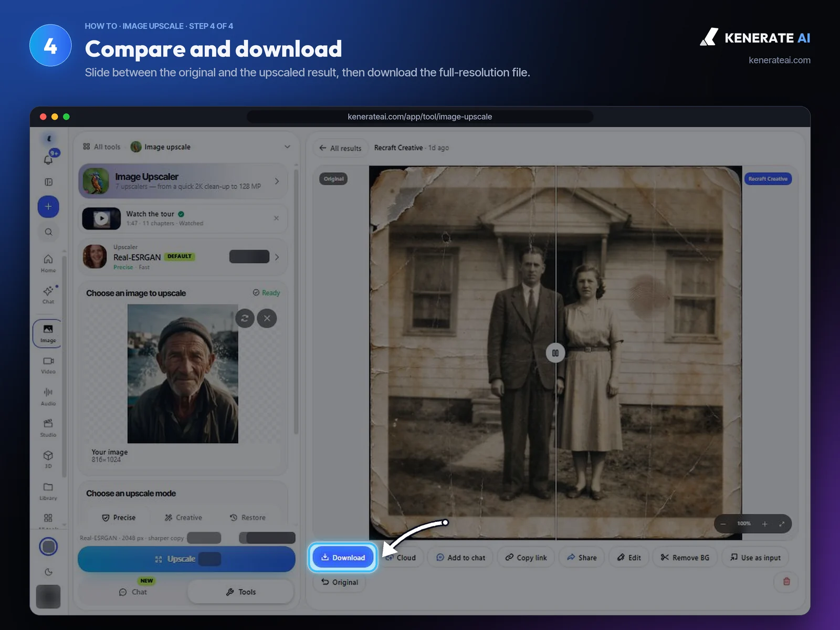The height and width of the screenshot is (630, 840).
Task: Go to Home in sidebar
Action: click(48, 263)
